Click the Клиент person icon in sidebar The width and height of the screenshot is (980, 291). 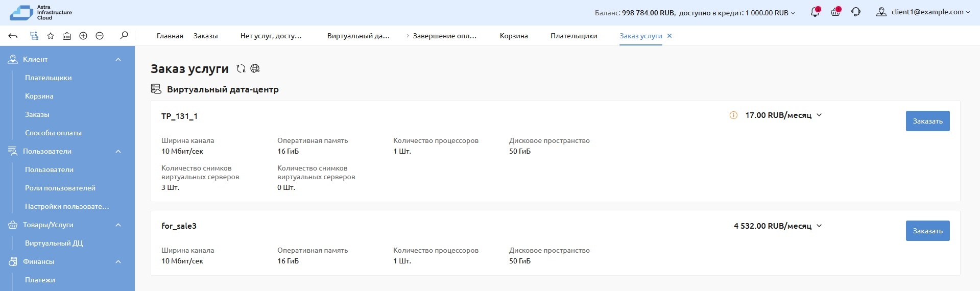13,59
